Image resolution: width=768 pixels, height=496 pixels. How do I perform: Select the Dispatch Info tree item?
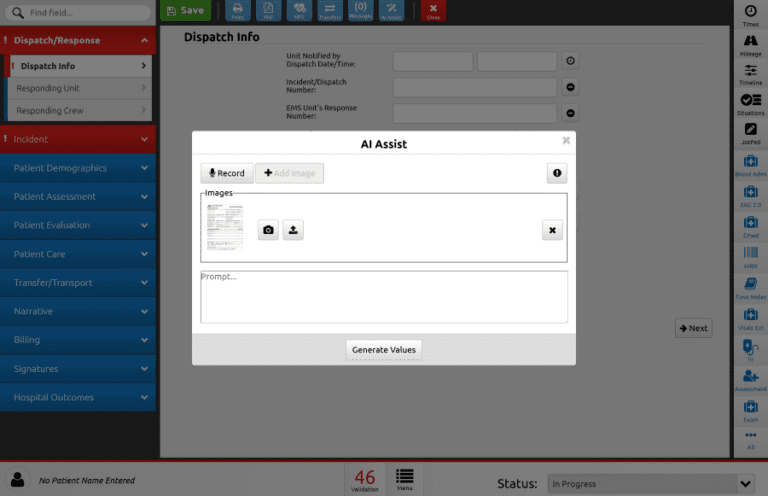pyautogui.click(x=80, y=66)
